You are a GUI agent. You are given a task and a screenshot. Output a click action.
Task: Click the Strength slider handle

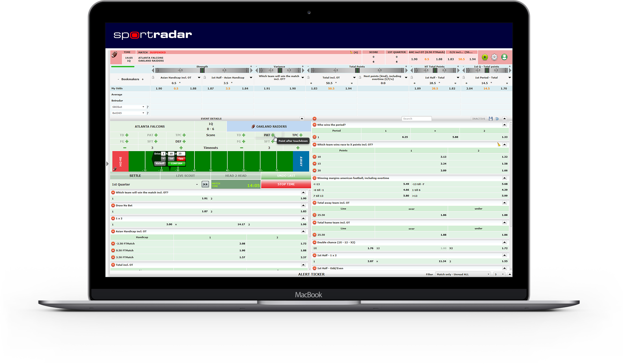coord(202,70)
